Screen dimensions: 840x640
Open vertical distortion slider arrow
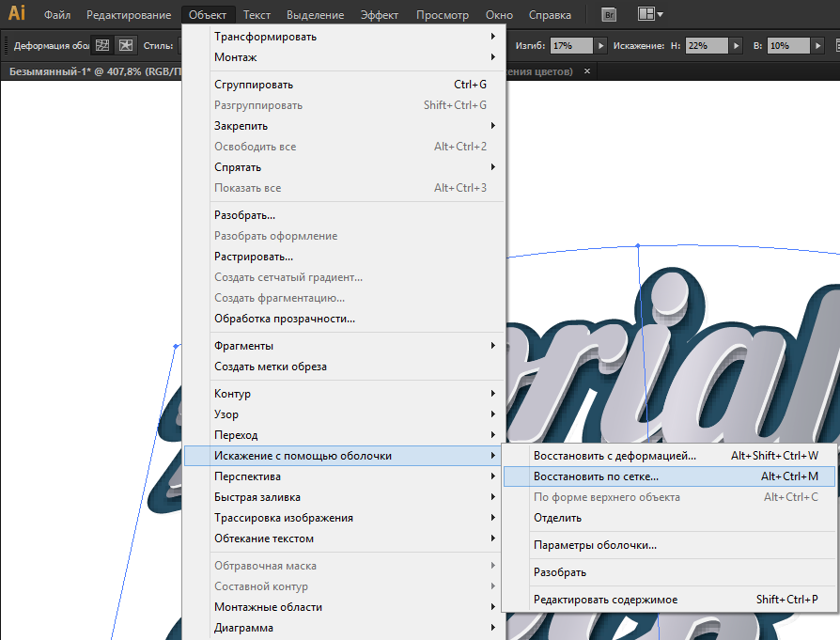click(817, 45)
